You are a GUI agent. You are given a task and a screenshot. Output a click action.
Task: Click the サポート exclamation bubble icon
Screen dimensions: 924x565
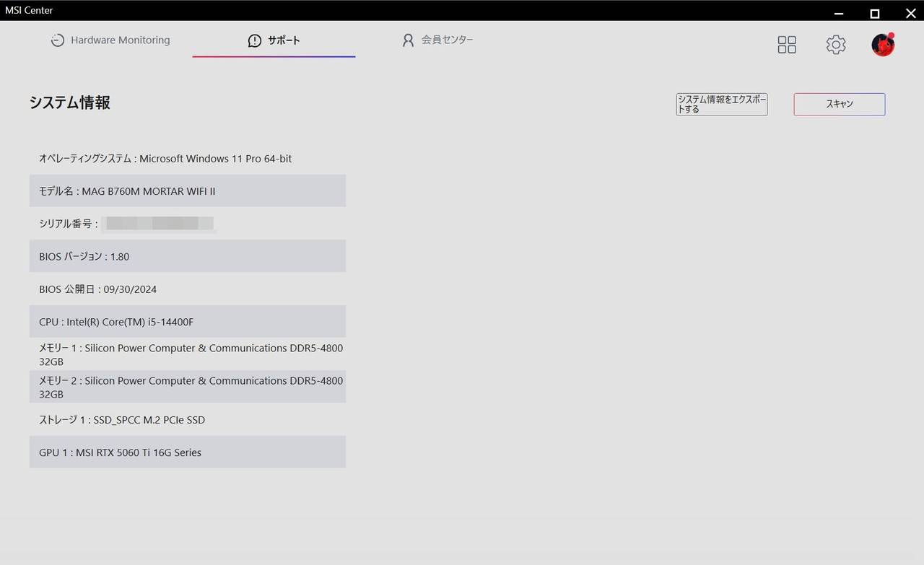click(x=254, y=41)
